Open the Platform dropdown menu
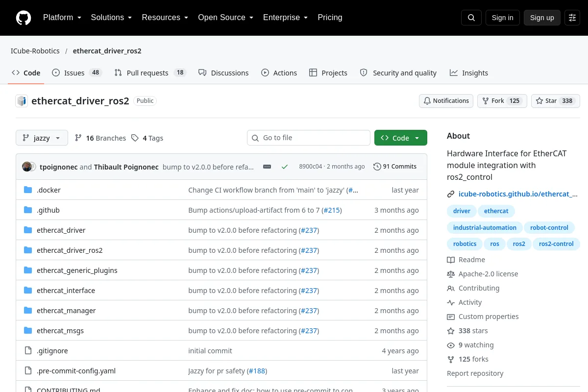Viewport: 588px width, 392px height. [62, 18]
